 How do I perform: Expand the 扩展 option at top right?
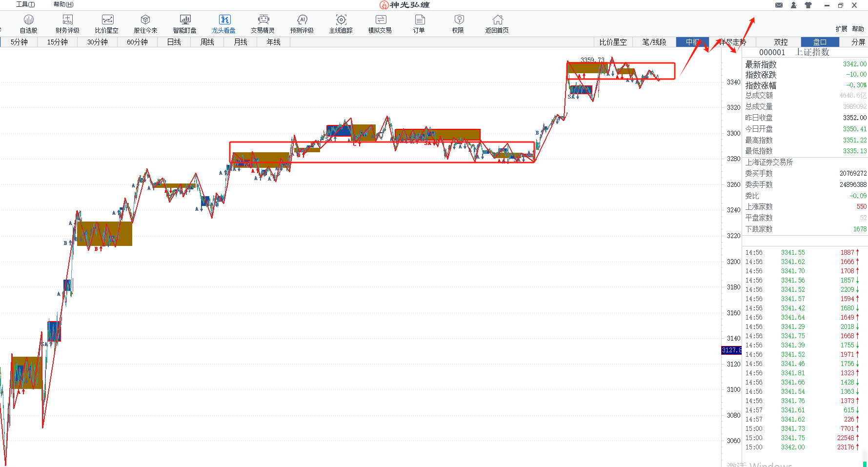841,29
